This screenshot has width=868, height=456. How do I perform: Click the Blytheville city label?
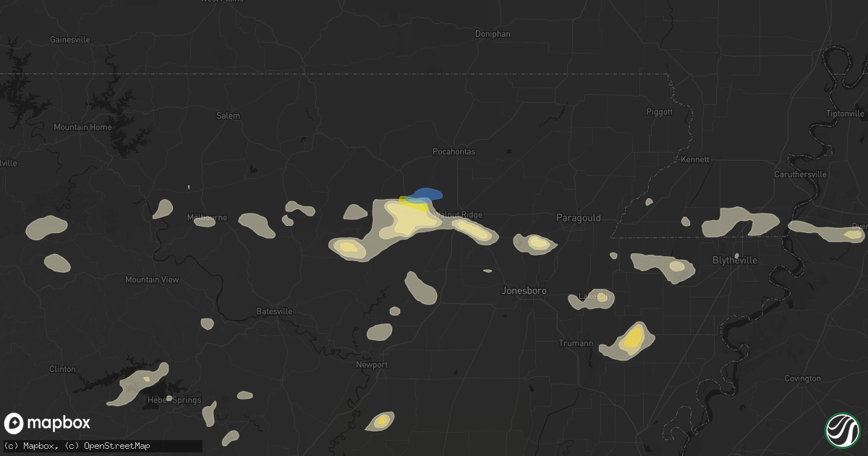733,260
